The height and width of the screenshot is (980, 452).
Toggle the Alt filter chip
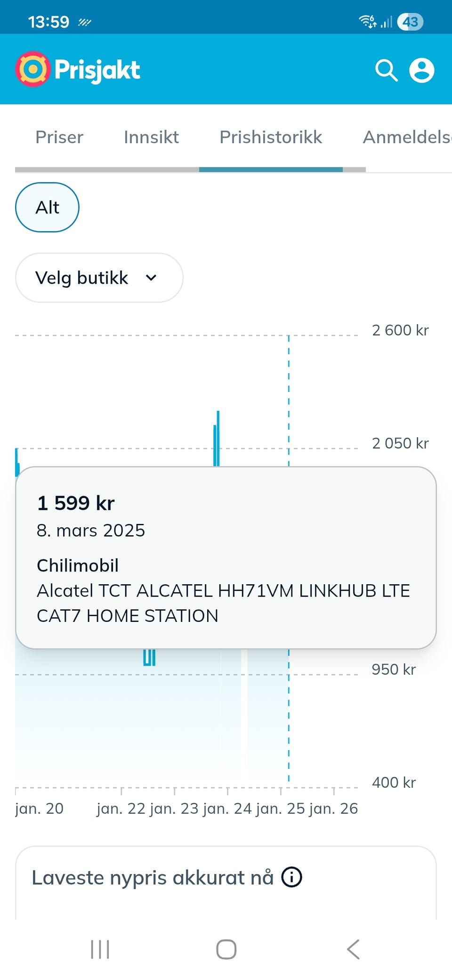pyautogui.click(x=47, y=207)
